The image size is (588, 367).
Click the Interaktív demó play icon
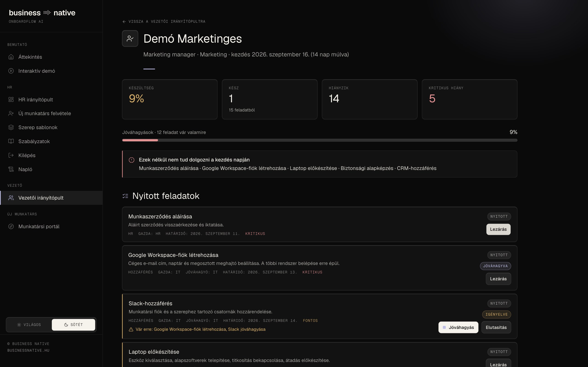point(11,71)
